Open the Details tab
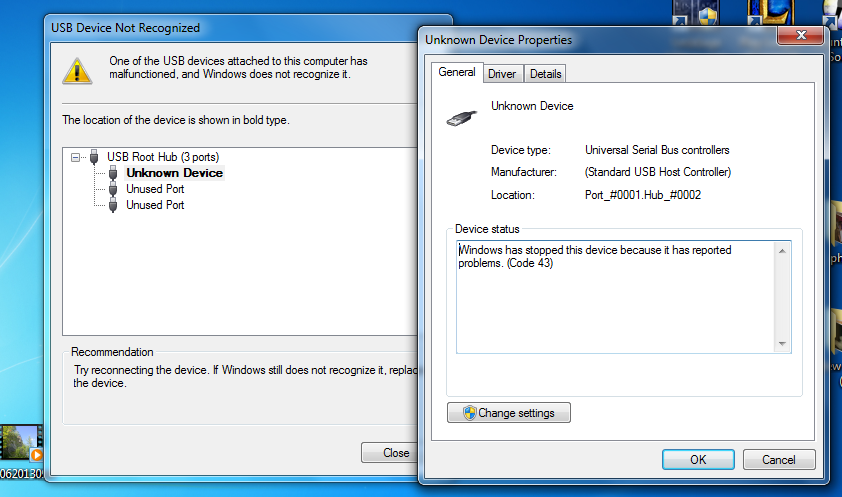This screenshot has width=842, height=497. tap(545, 74)
